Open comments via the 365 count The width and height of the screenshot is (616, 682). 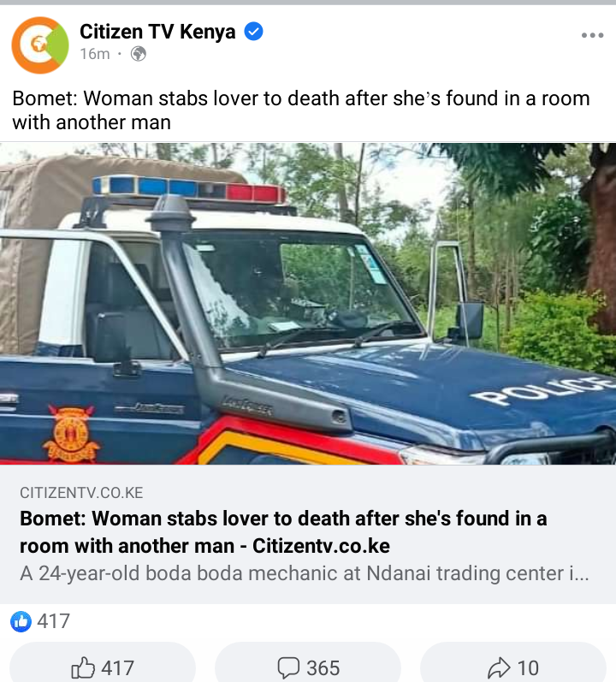(x=323, y=668)
